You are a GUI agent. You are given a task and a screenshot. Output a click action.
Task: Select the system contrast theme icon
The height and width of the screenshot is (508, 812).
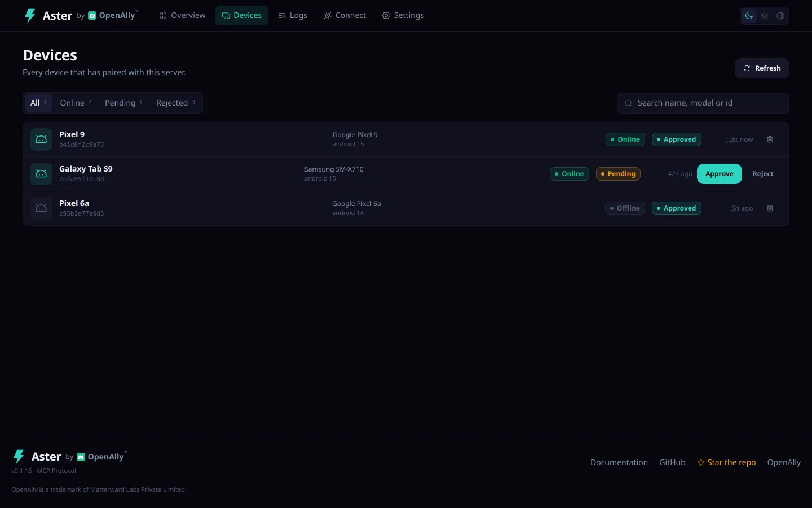pyautogui.click(x=780, y=16)
